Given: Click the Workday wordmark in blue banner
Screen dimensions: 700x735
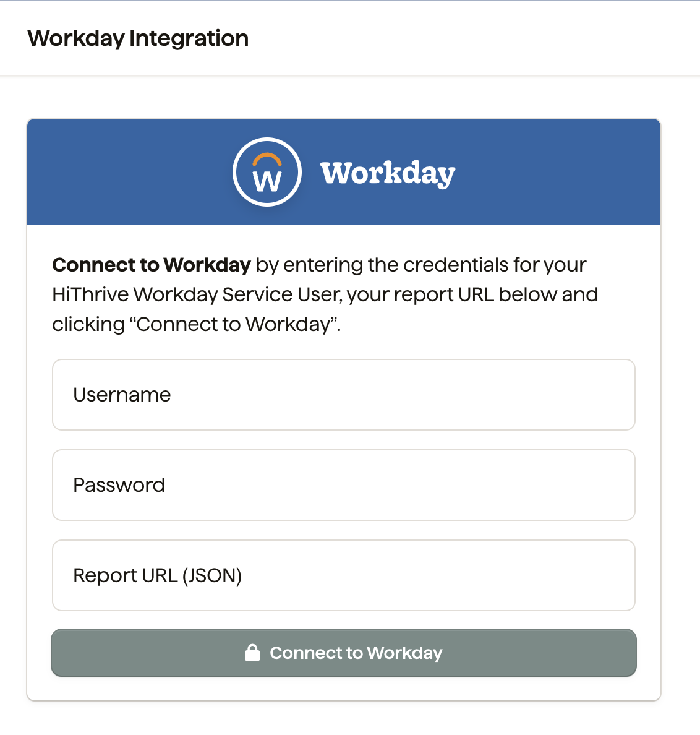Looking at the screenshot, I should click(x=387, y=173).
